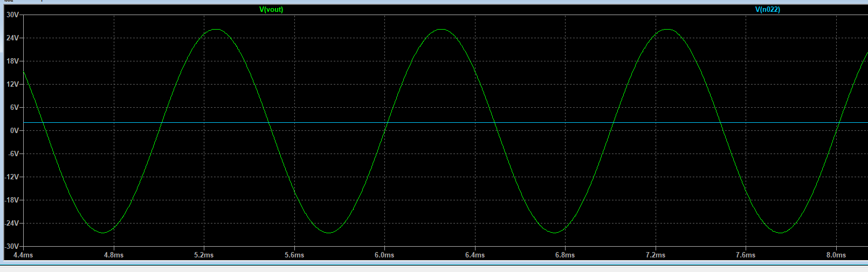
Task: Click the -6V vertical axis label
Action: click(x=13, y=154)
